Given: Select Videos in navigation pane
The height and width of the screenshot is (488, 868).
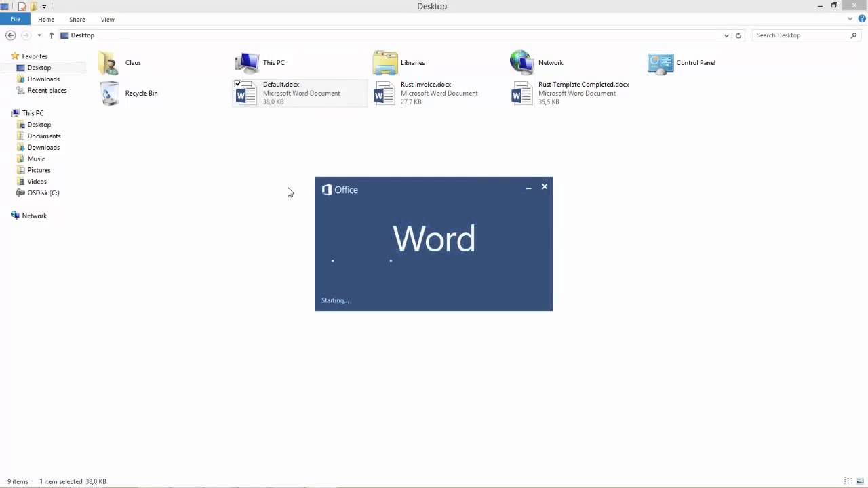Looking at the screenshot, I should pos(37,182).
